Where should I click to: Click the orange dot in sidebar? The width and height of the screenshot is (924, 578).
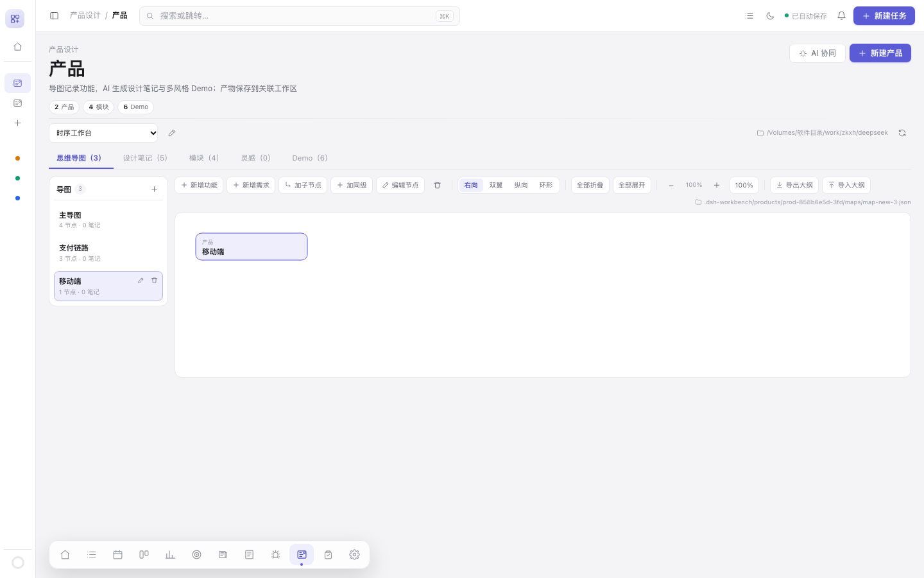coord(17,158)
